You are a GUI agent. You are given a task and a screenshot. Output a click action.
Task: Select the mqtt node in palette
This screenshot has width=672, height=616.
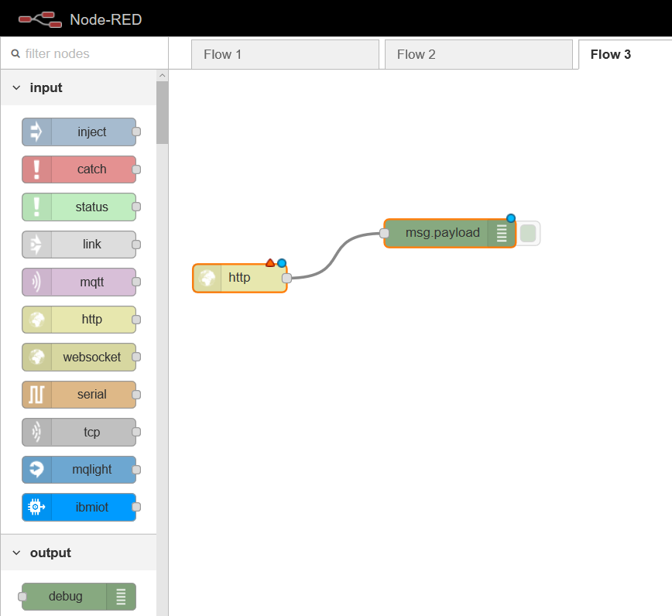pos(79,282)
